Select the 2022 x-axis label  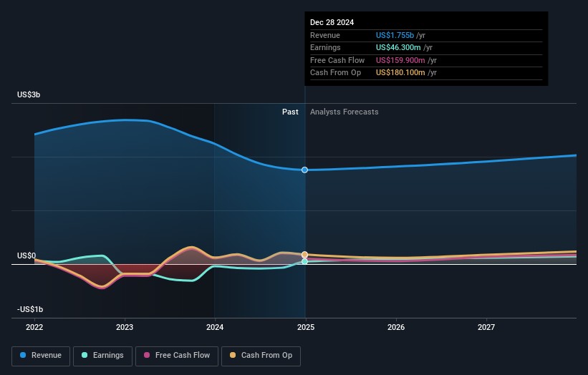(x=34, y=327)
